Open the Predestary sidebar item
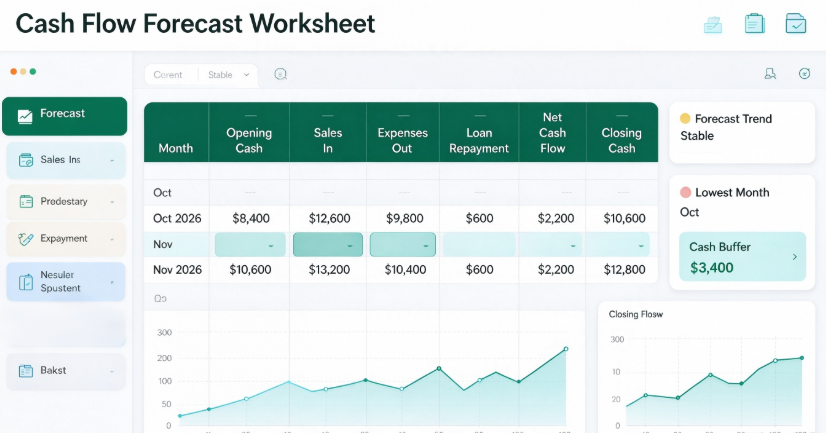This screenshot has width=826, height=433. point(66,201)
